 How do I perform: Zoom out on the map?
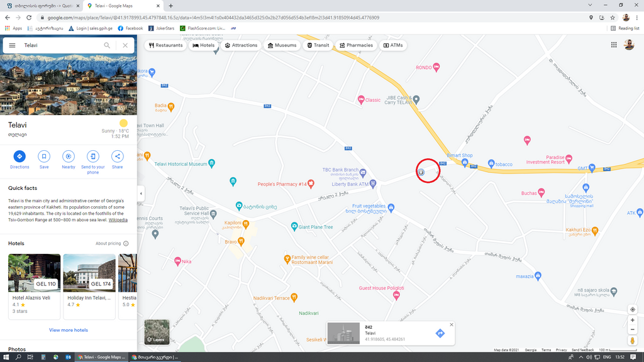click(633, 329)
